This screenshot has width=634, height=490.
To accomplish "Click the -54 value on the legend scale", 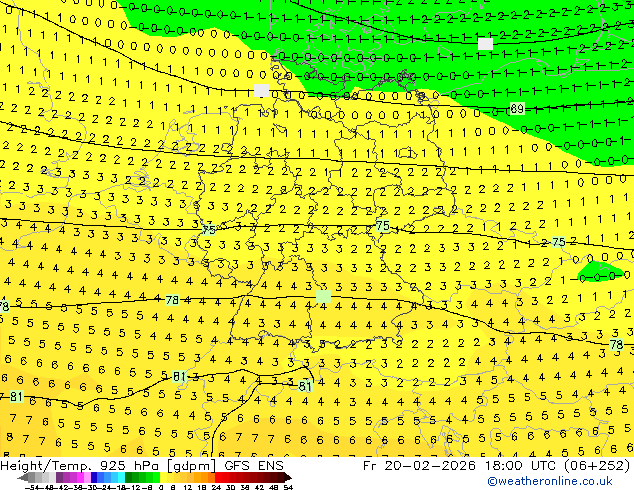I will point(32,487).
